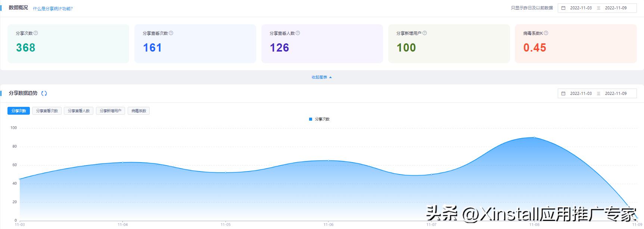Open the 什么是分享统计功能? help link
644x229 pixels.
click(53, 9)
